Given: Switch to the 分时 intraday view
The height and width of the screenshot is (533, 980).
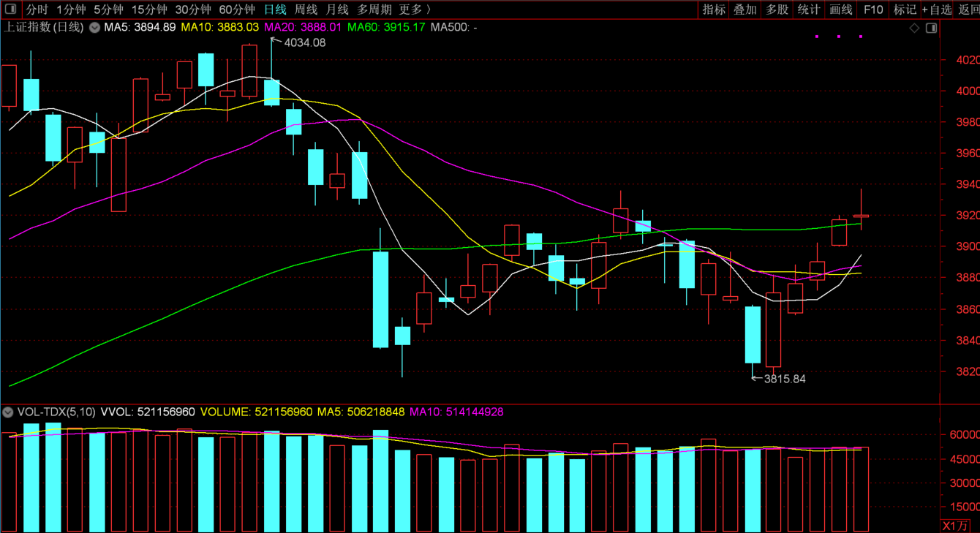Looking at the screenshot, I should 37,10.
